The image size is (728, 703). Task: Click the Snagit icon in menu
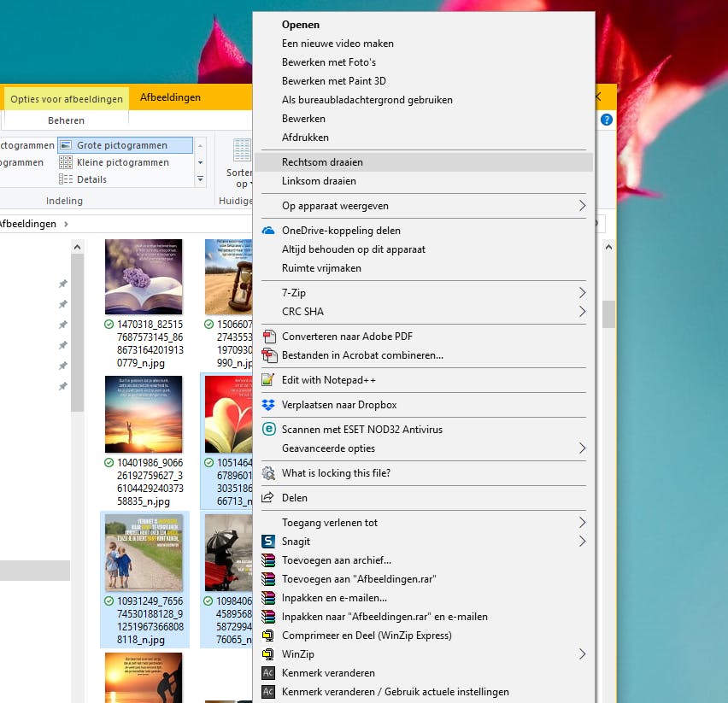point(268,542)
